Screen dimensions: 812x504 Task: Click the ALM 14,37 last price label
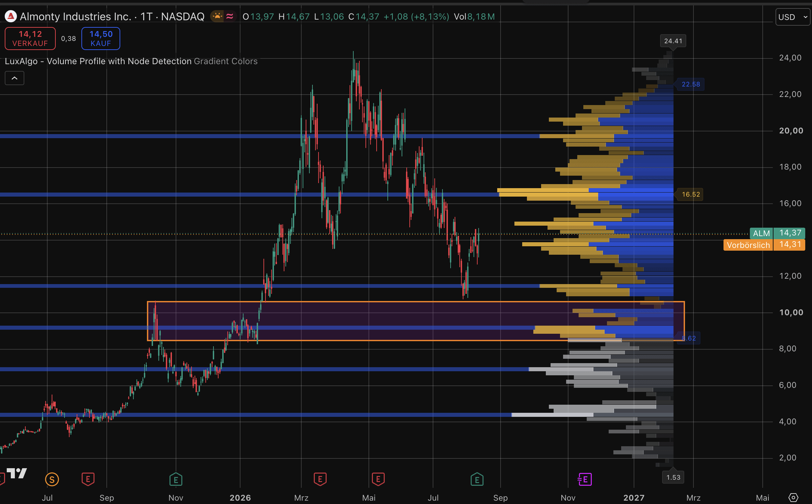tap(777, 233)
